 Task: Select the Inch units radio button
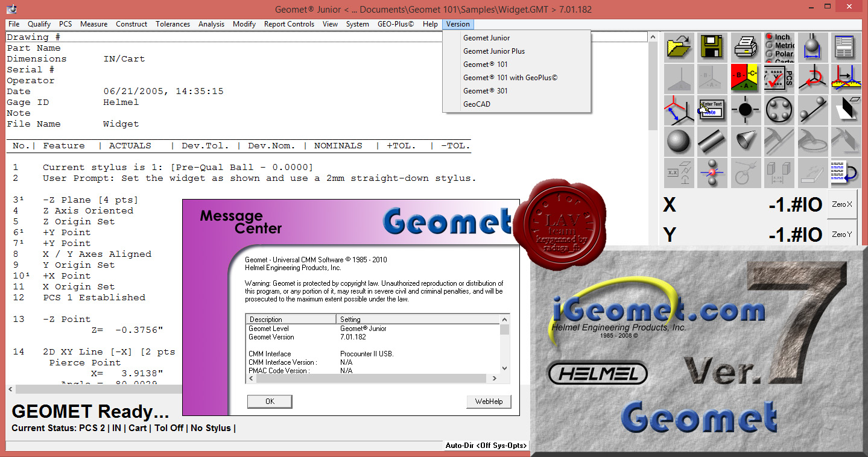click(x=769, y=37)
